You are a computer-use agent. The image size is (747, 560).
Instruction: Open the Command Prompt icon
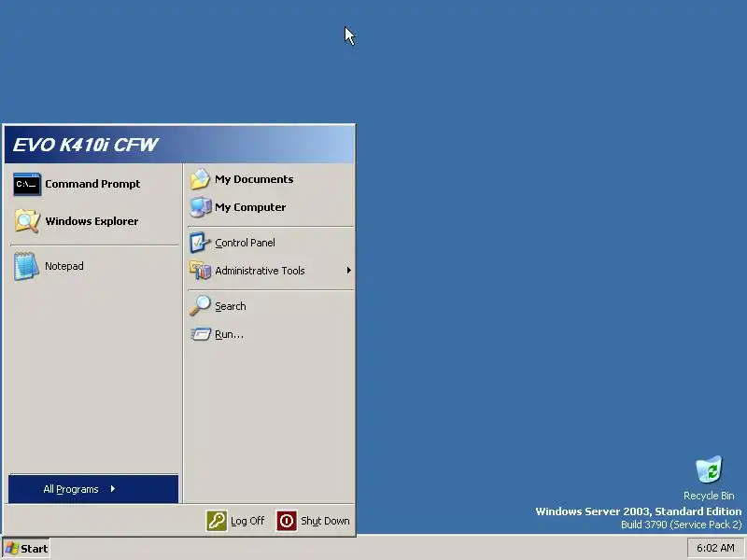point(27,184)
